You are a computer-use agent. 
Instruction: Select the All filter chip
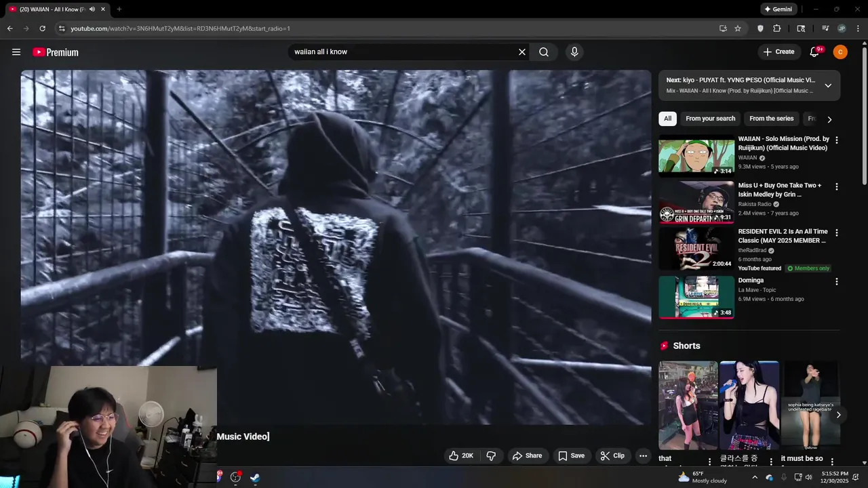(x=667, y=119)
